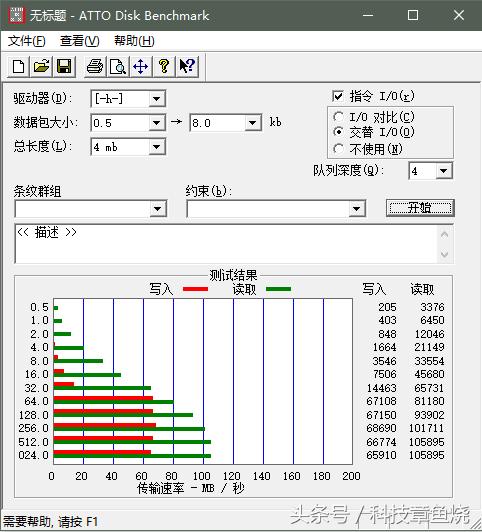Image resolution: width=482 pixels, height=532 pixels.
Task: Click the green 读取 legend swatch
Action: click(x=278, y=289)
